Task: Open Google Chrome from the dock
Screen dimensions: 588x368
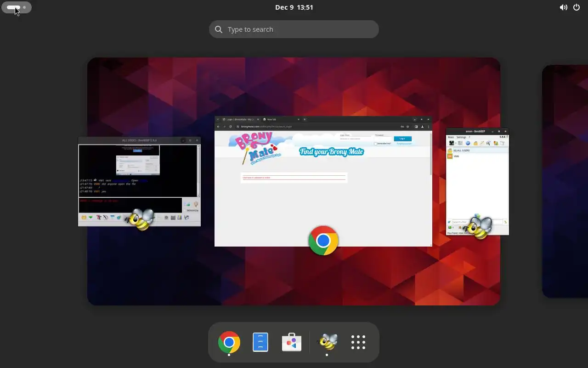Action: coord(229,342)
